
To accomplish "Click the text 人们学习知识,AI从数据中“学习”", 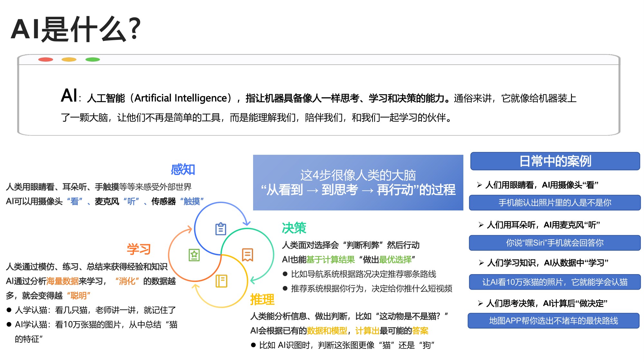I will [x=548, y=263].
